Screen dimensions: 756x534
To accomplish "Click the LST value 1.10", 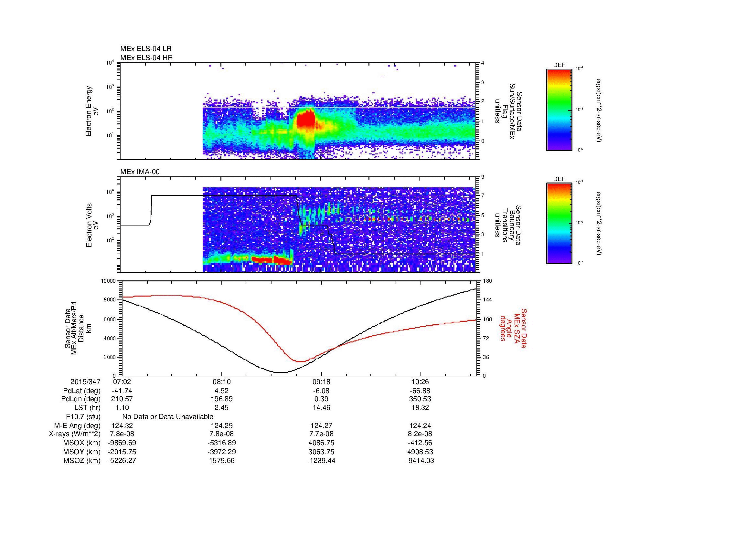I will click(122, 408).
